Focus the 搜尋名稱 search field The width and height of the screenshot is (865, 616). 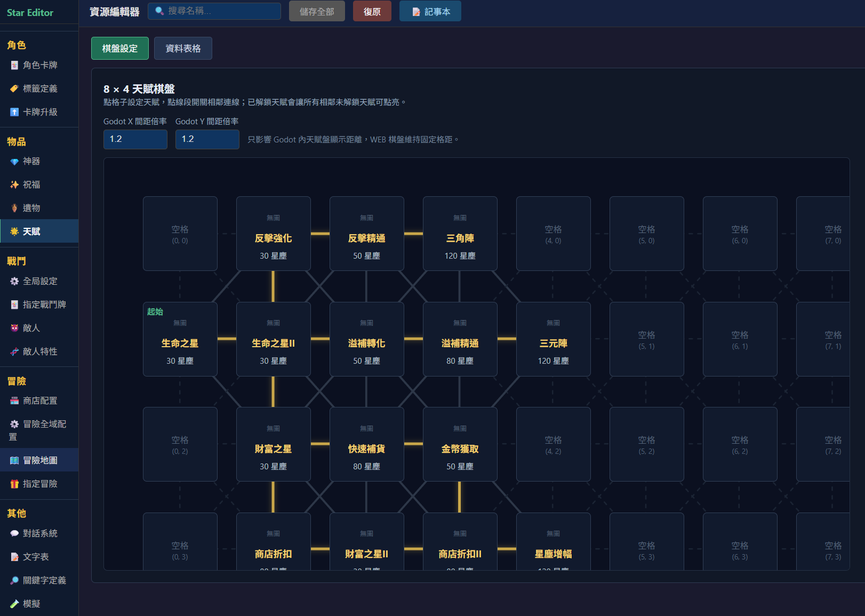pyautogui.click(x=214, y=11)
